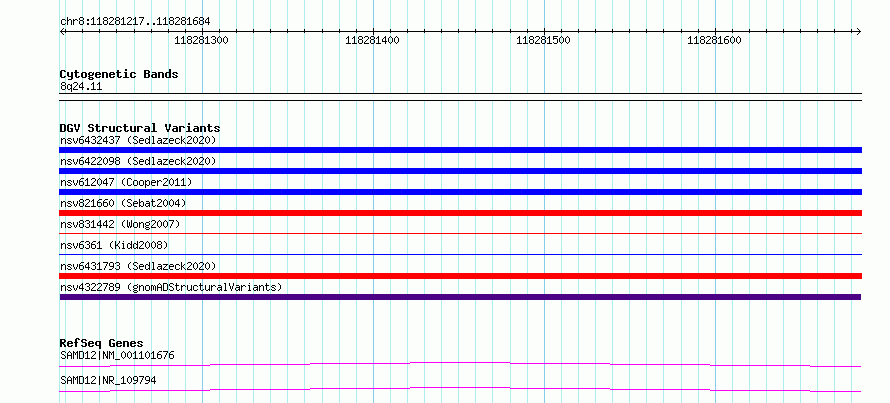Open gene label SAMD12|NR_109794
The image size is (890, 403).
[108, 380]
